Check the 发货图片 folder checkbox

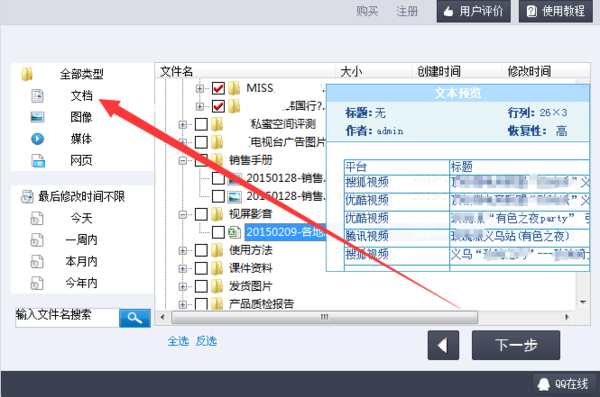coord(201,286)
